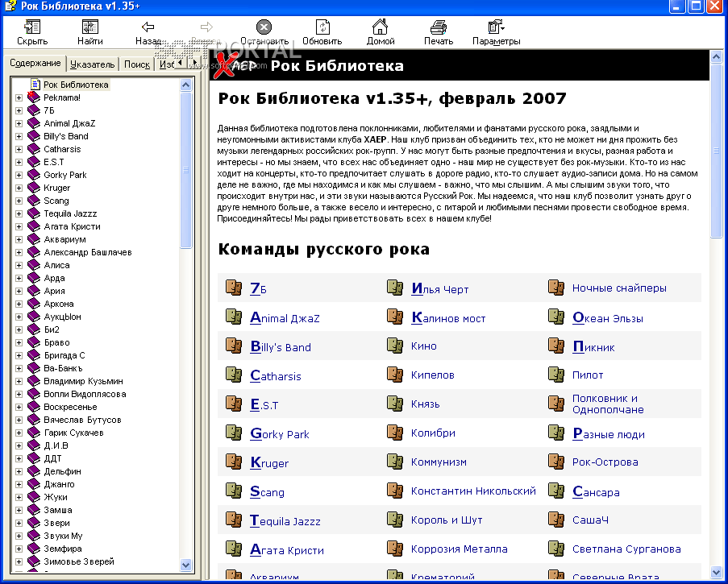Open the Константин Никольский link
728x584 pixels.
click(473, 491)
